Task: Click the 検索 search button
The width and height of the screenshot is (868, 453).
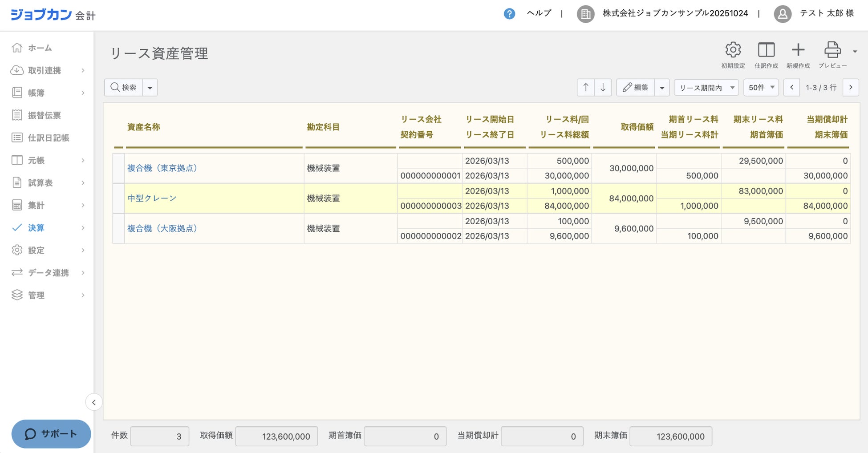Action: 124,88
